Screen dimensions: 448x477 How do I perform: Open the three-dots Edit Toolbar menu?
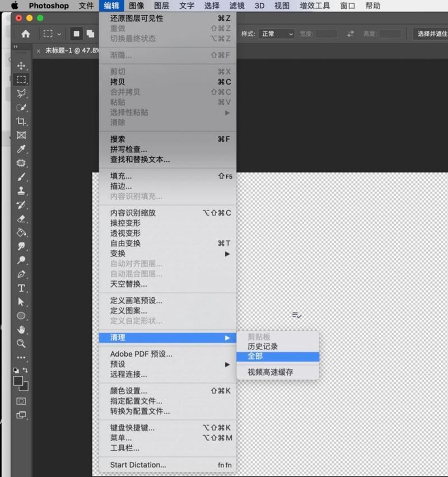(21, 357)
